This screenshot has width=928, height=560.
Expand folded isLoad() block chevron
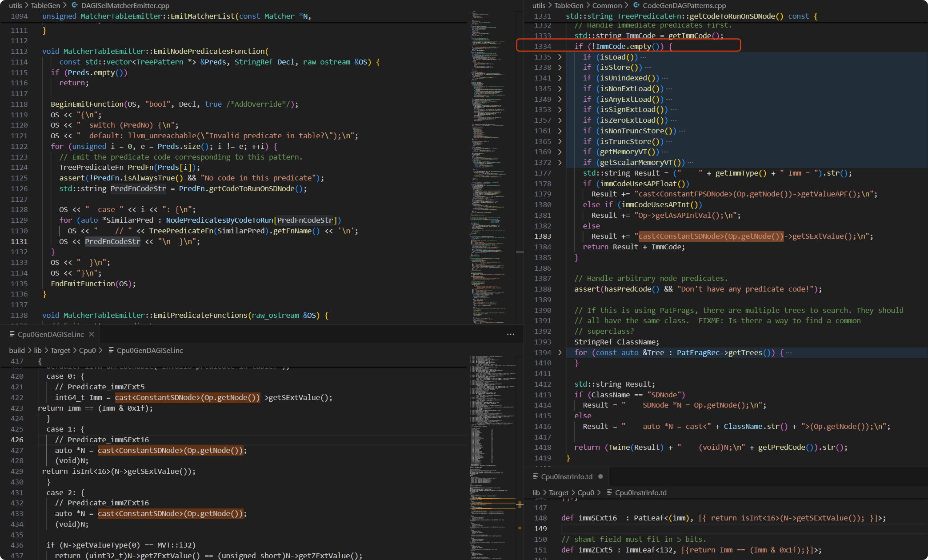(x=560, y=57)
